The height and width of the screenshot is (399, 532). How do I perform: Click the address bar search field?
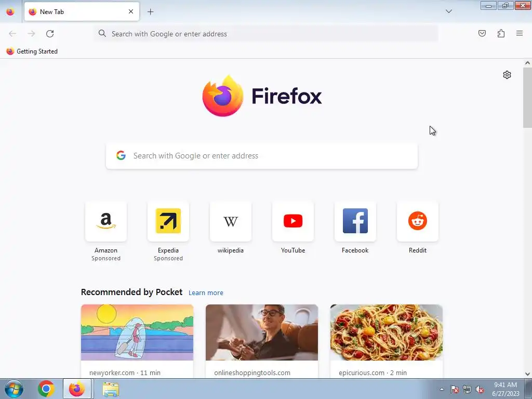(x=267, y=34)
